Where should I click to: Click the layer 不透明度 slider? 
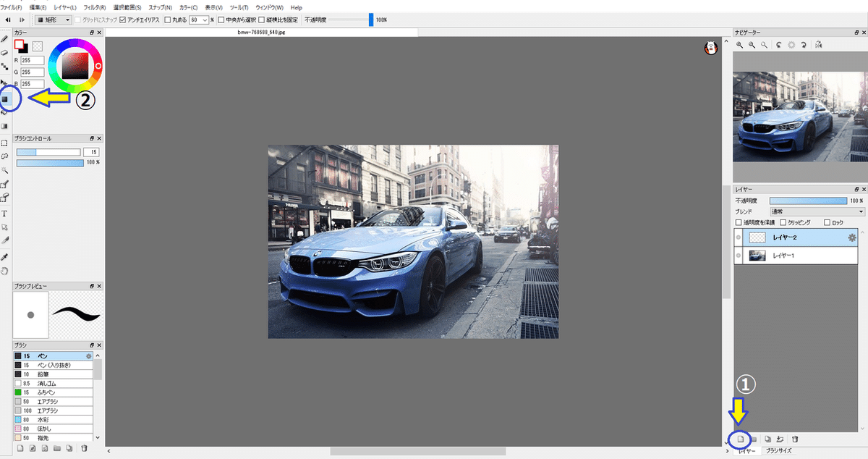pyautogui.click(x=808, y=201)
